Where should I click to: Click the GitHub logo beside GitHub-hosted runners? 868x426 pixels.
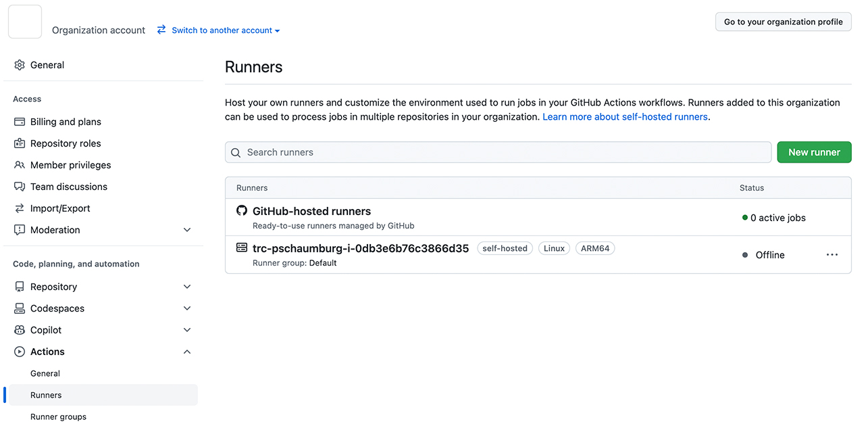(x=242, y=210)
